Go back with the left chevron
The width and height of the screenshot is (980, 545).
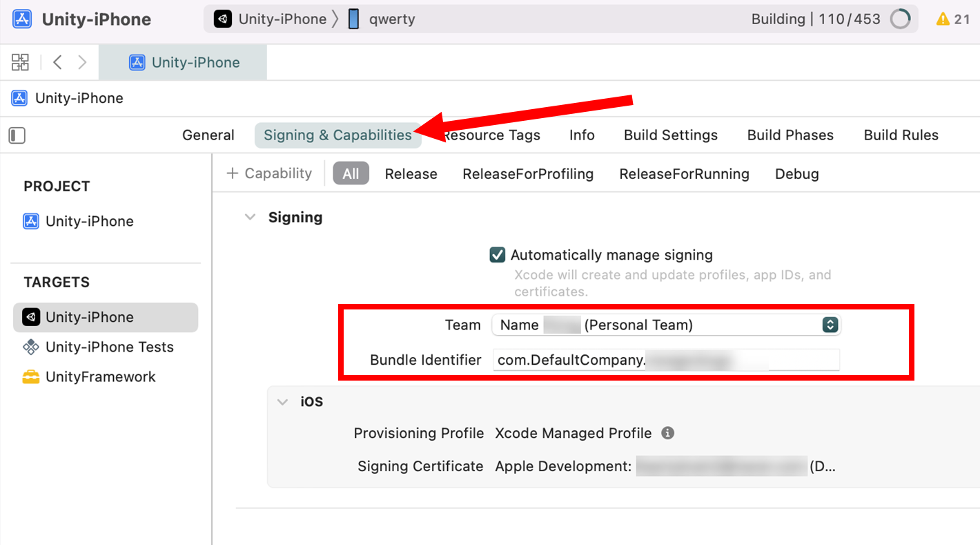click(x=58, y=62)
